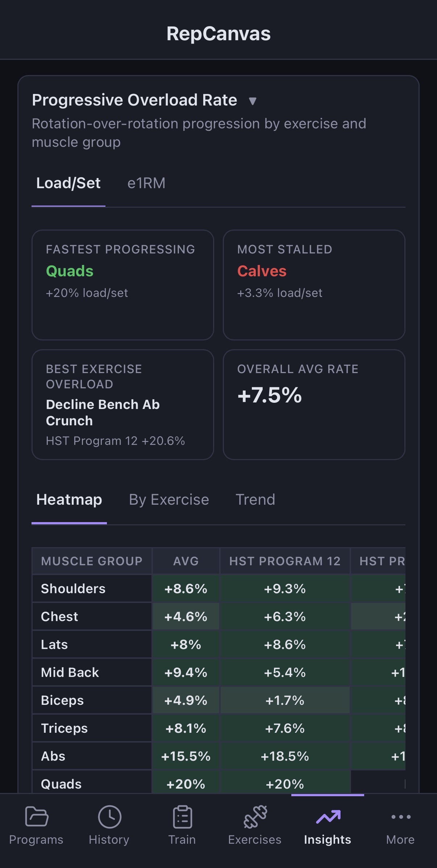Image resolution: width=437 pixels, height=868 pixels.
Task: Expand the Progressive Overload Rate dropdown
Action: (x=253, y=101)
